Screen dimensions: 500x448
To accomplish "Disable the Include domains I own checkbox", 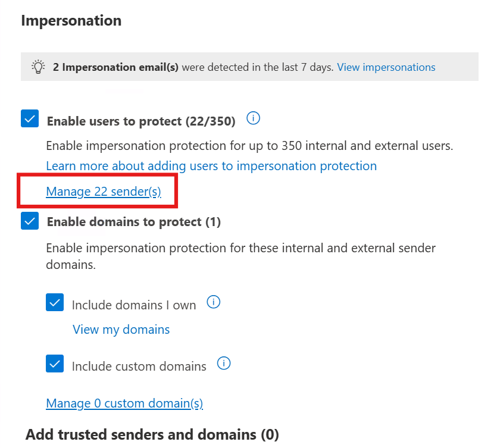I will (55, 303).
